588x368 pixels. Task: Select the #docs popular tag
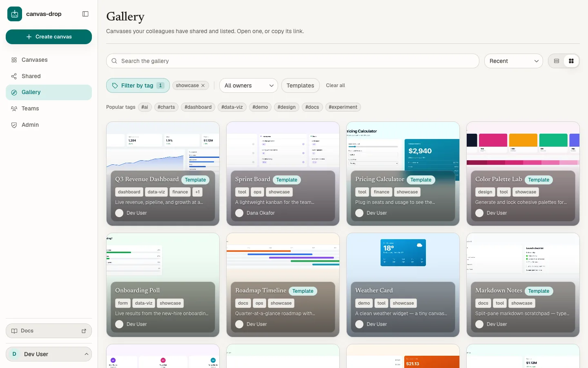(312, 107)
